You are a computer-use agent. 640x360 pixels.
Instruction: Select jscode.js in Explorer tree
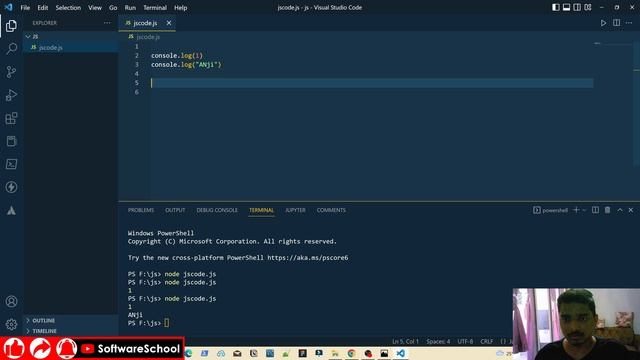pyautogui.click(x=71, y=47)
